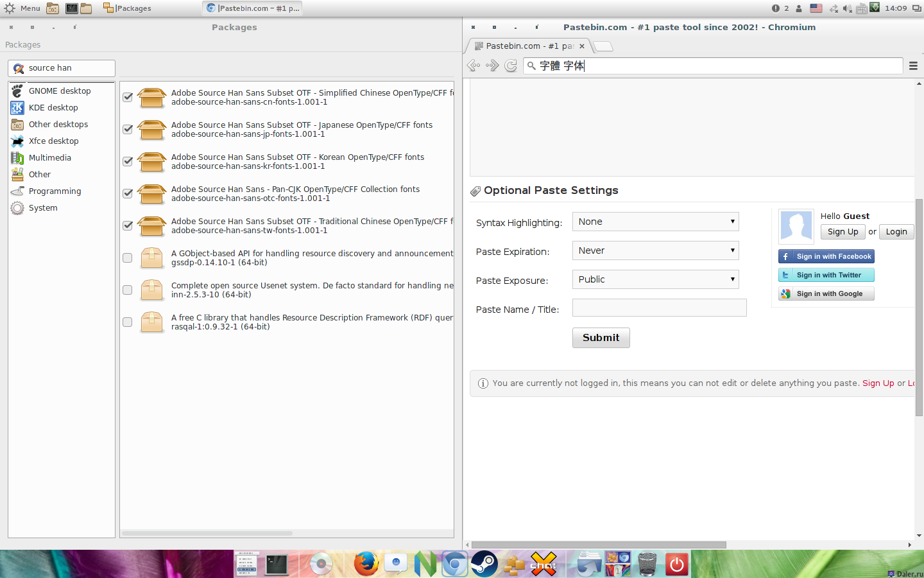Click the Paste Name / Title field
Viewport: 924px width, 578px height.
(660, 308)
